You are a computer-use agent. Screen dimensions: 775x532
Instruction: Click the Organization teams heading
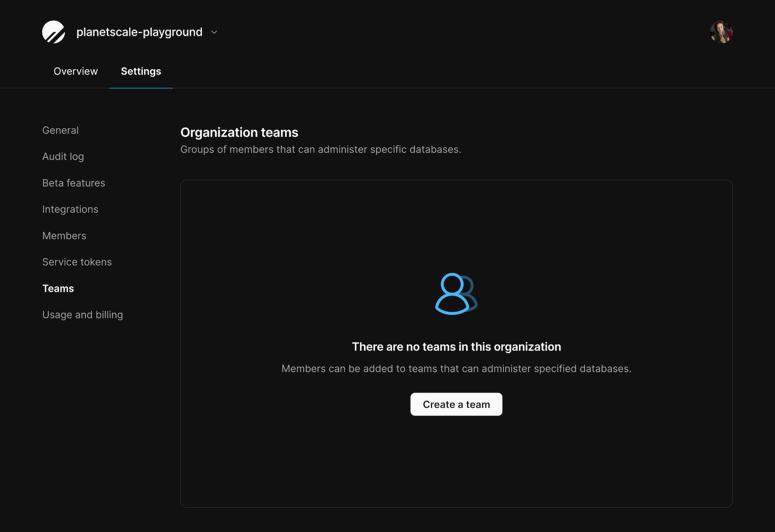click(x=239, y=133)
